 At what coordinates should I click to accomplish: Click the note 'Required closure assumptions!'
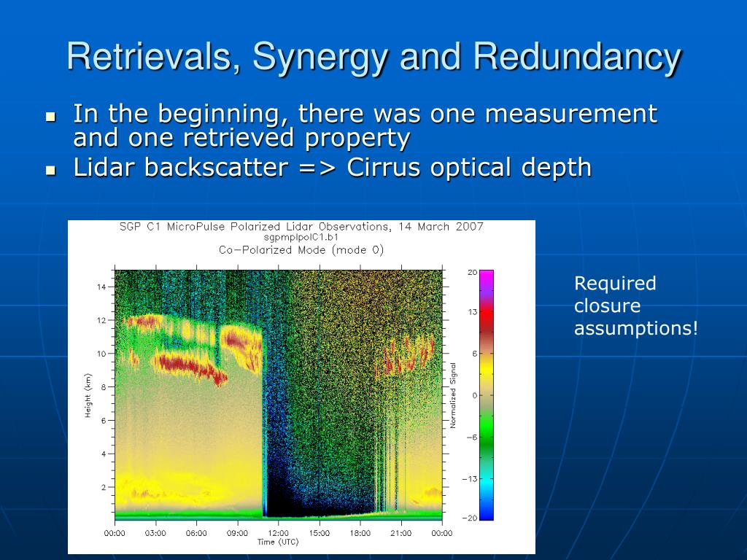click(x=636, y=306)
